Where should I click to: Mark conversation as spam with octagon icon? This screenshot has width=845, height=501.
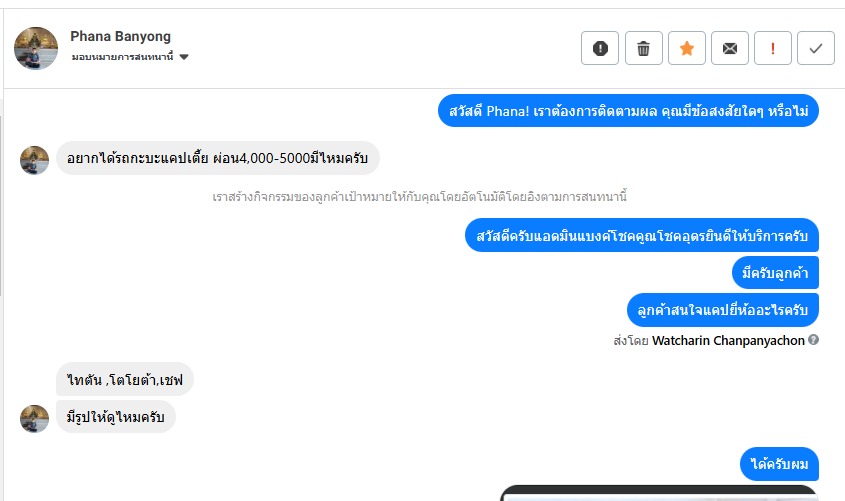(x=600, y=48)
